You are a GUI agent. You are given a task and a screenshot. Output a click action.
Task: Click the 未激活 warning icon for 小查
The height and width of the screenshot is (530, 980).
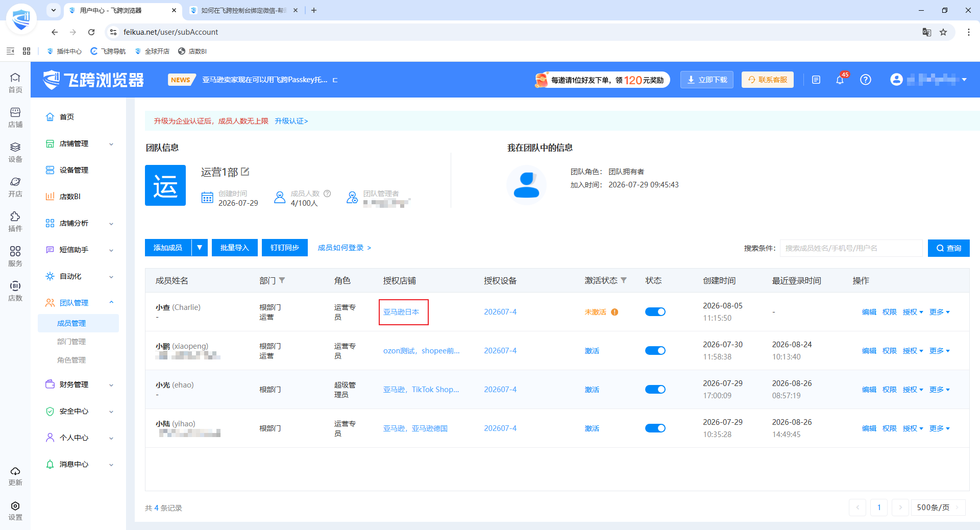(x=615, y=312)
